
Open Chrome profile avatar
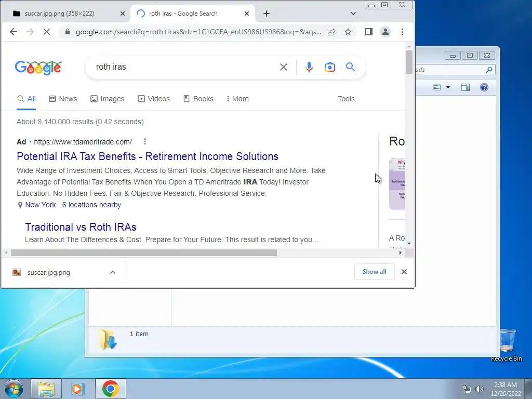(385, 32)
